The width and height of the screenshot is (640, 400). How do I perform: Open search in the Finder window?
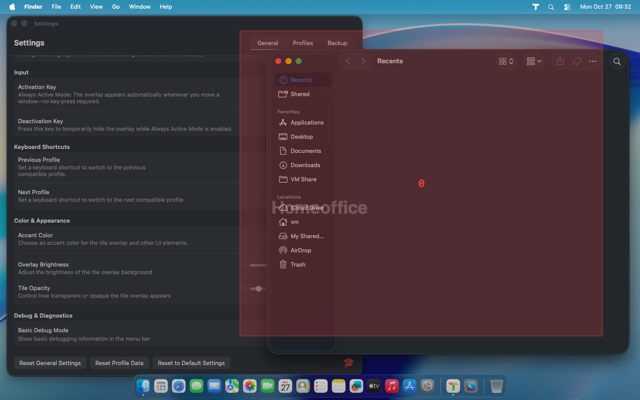point(617,62)
